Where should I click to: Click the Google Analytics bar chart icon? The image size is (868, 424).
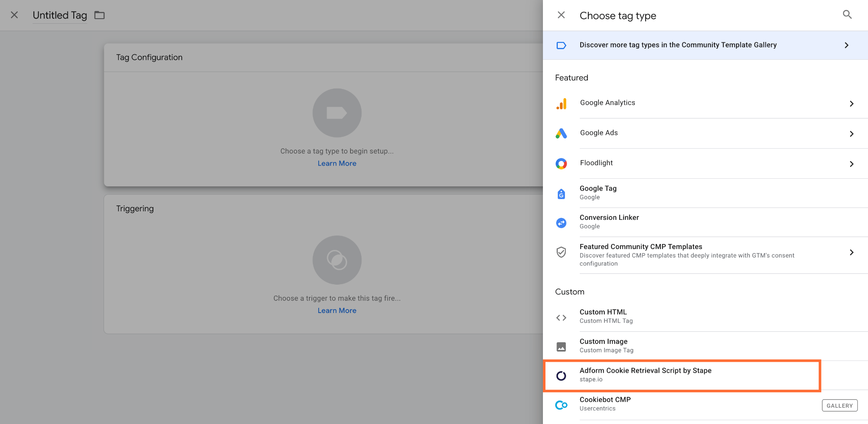[561, 104]
